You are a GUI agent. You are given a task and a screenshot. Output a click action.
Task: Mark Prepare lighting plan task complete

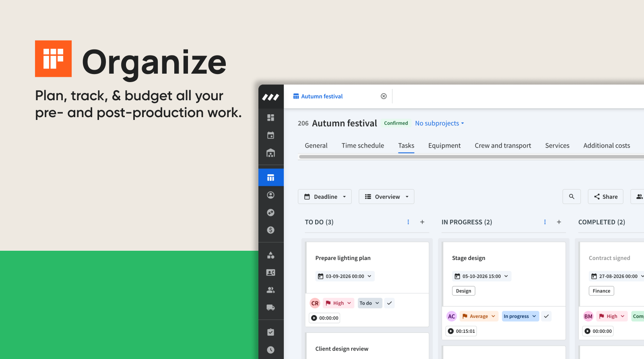click(389, 303)
